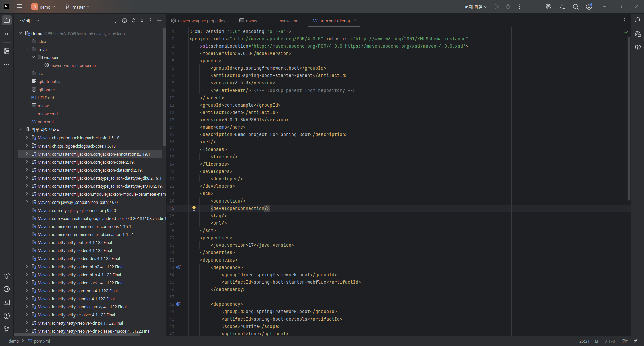Image resolution: width=644 pixels, height=346 pixels.
Task: Toggle read-only lock in status bar
Action: 636,341
